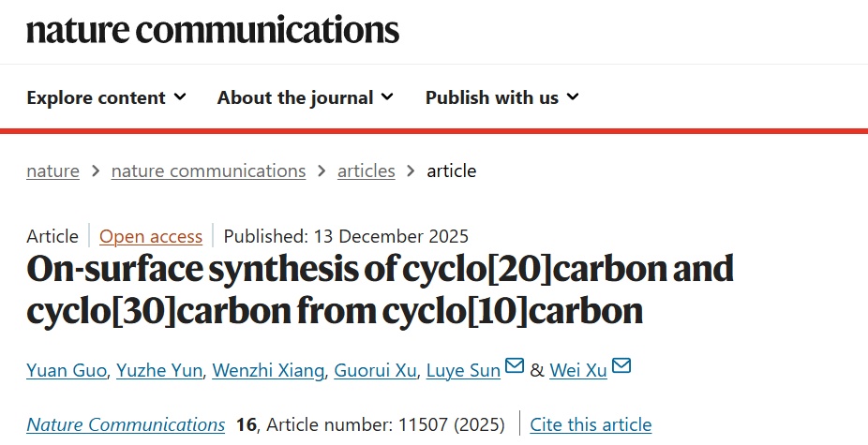Image resolution: width=868 pixels, height=445 pixels.
Task: Navigate to articles breadcrumb
Action: [366, 171]
